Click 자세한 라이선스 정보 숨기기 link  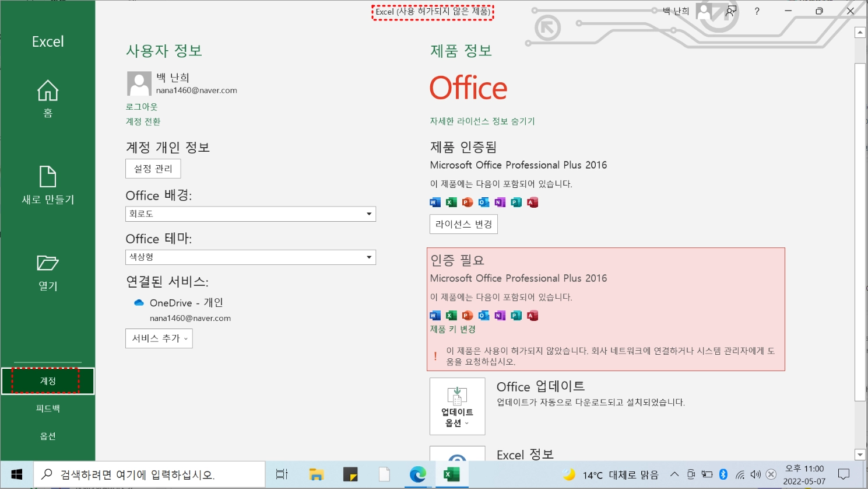tap(482, 121)
